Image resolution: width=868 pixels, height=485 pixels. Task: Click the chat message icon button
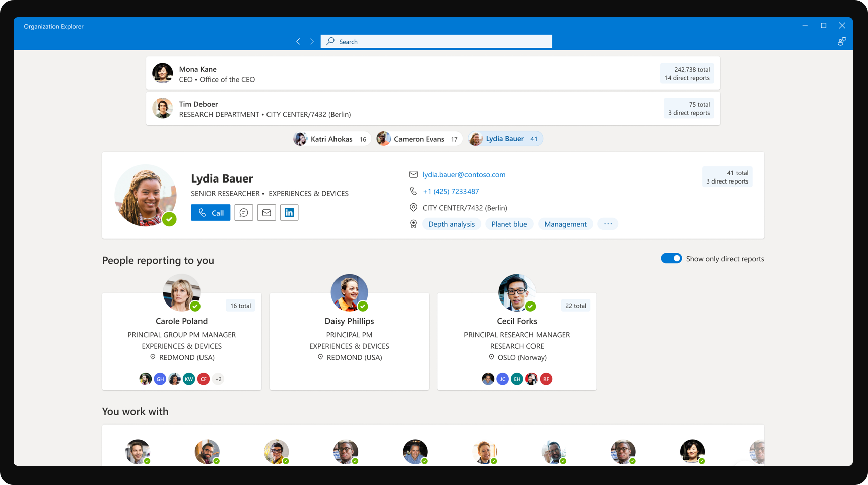(244, 213)
